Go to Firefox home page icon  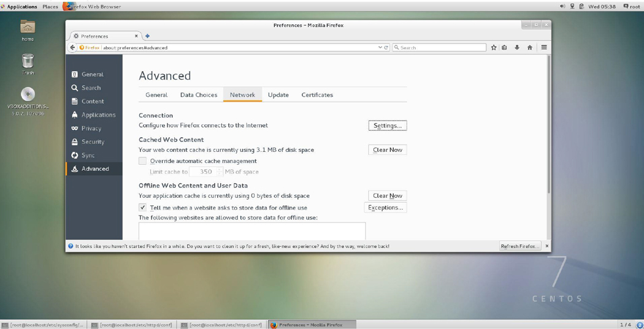coord(530,48)
